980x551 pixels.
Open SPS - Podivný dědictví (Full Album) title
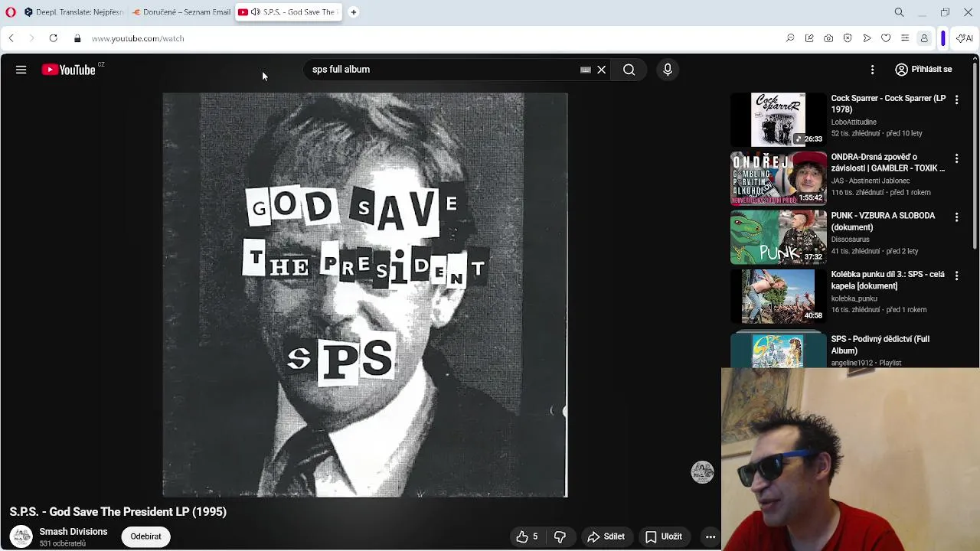pyautogui.click(x=880, y=344)
